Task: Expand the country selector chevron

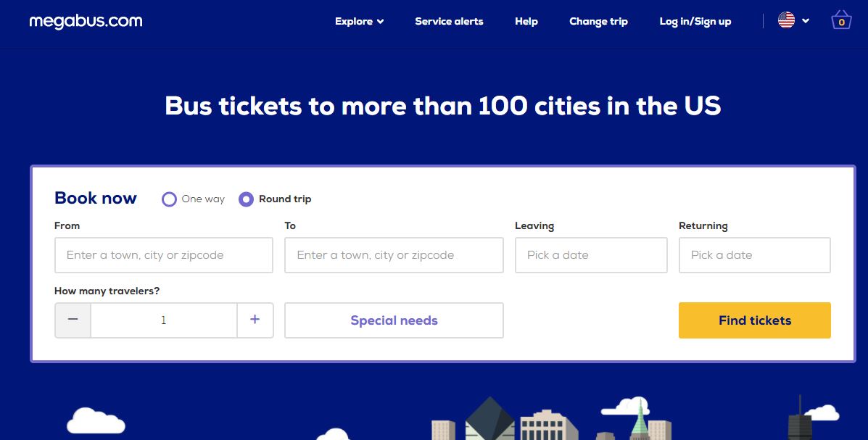Action: (x=806, y=21)
